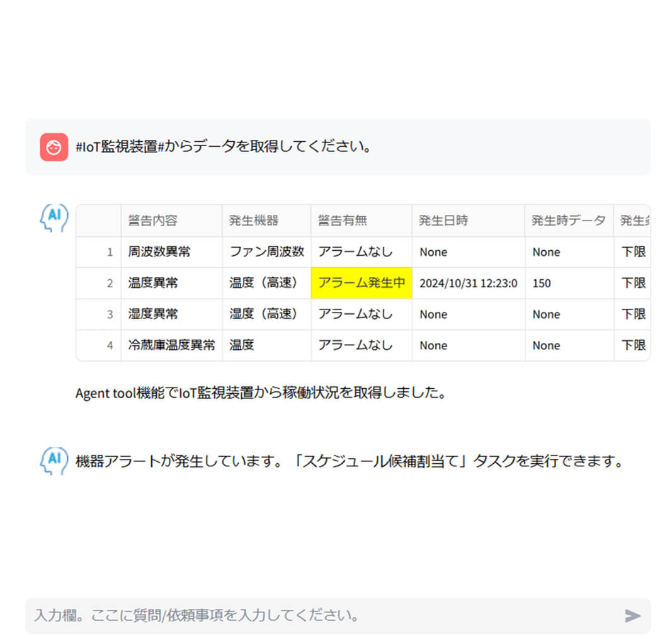This screenshot has height=639, width=672.
Task: Select the 冷蔵庫温度異常 cell in row 4
Action: coord(171,345)
